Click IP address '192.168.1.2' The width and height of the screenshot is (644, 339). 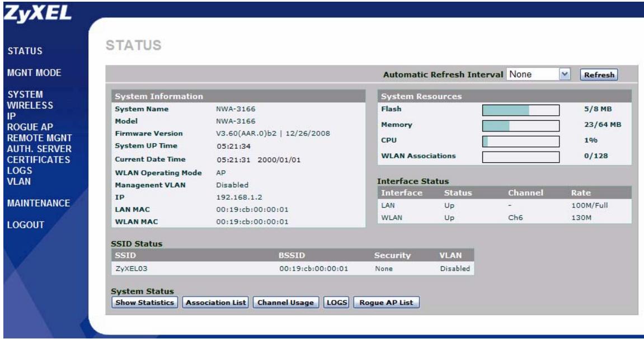(239, 197)
